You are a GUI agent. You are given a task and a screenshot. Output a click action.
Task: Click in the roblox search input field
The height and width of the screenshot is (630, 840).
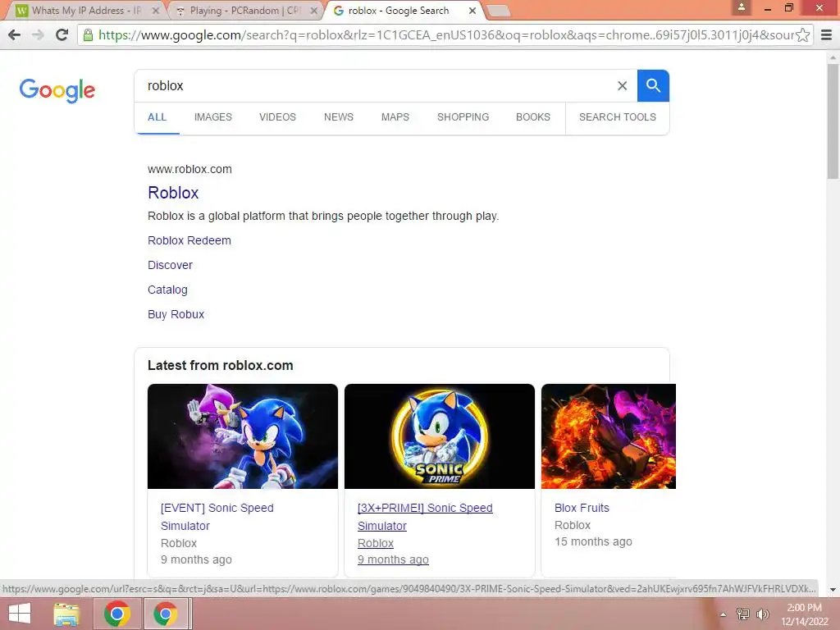pos(375,85)
